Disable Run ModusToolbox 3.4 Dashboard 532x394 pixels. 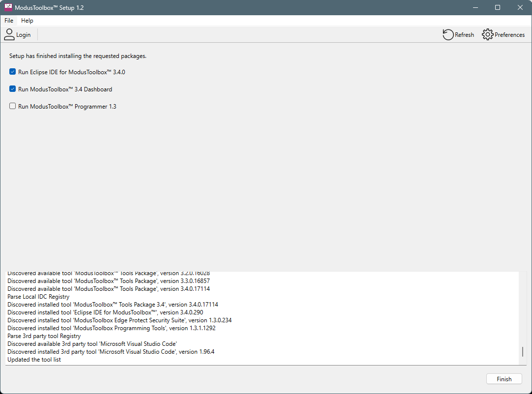(12, 89)
